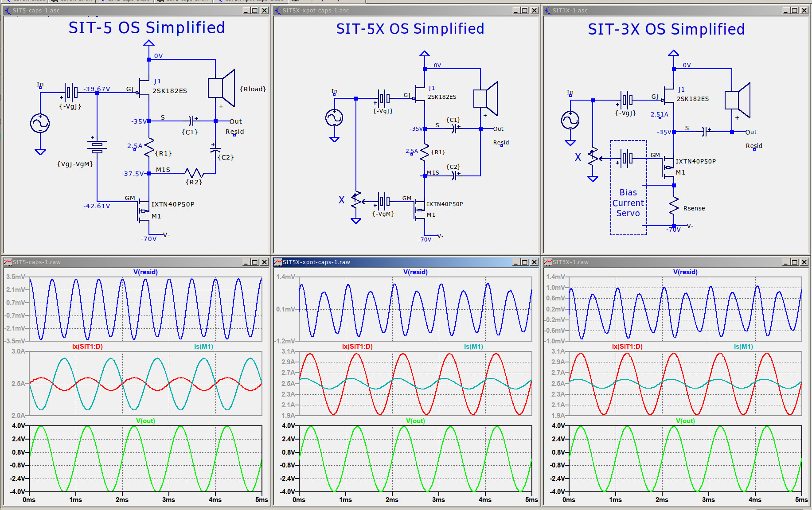Click Is(M1) trace label in SIT5-caps-1.raw
The height and width of the screenshot is (510, 812).
203,346
